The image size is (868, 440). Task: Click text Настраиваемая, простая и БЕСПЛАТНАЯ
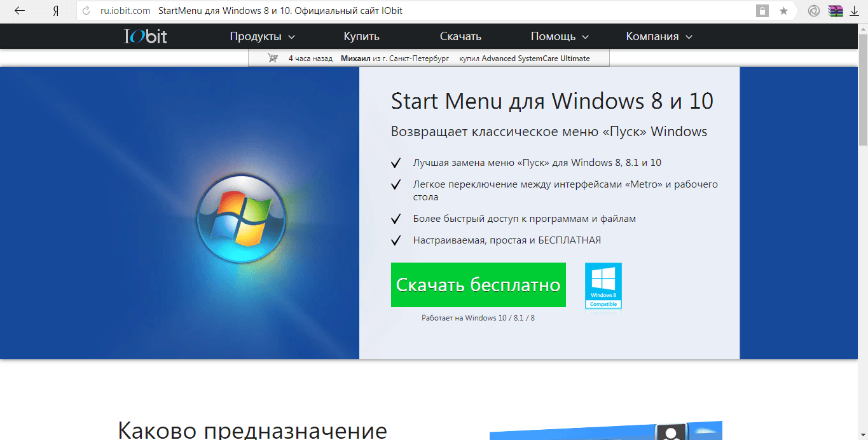[507, 240]
